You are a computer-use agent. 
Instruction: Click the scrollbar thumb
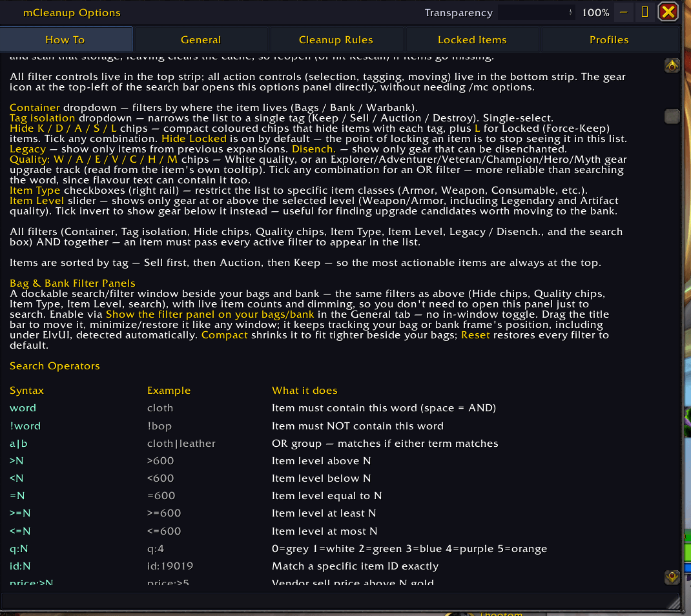point(672,116)
